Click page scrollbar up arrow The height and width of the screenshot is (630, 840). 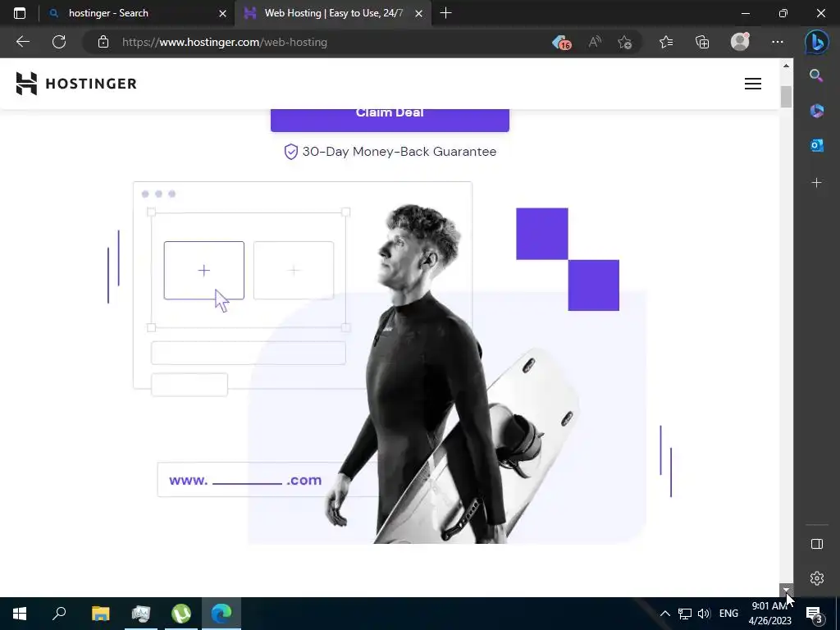(x=786, y=66)
